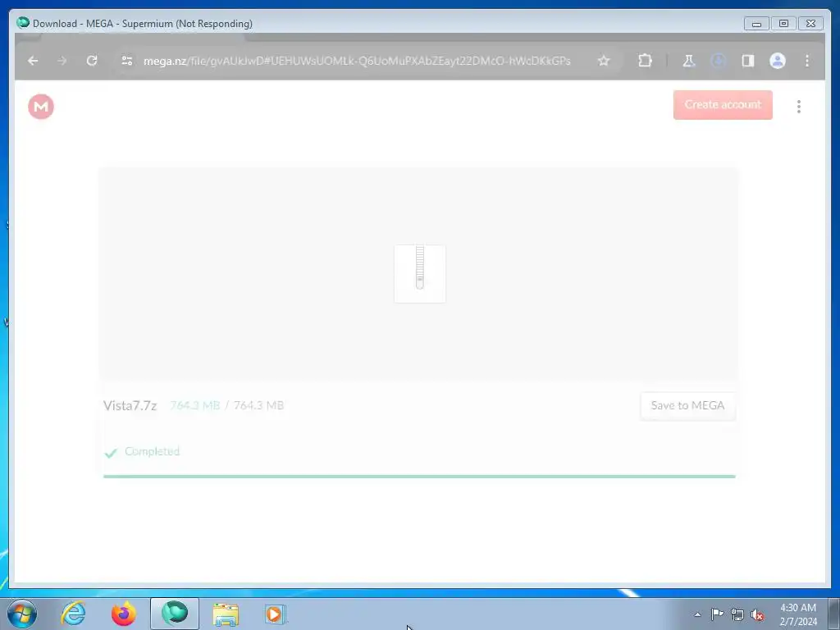Close the Supermium window
This screenshot has width=840, height=630.
[x=810, y=24]
